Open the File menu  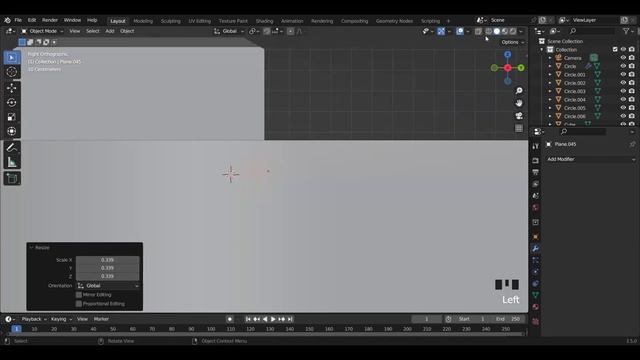pos(18,20)
